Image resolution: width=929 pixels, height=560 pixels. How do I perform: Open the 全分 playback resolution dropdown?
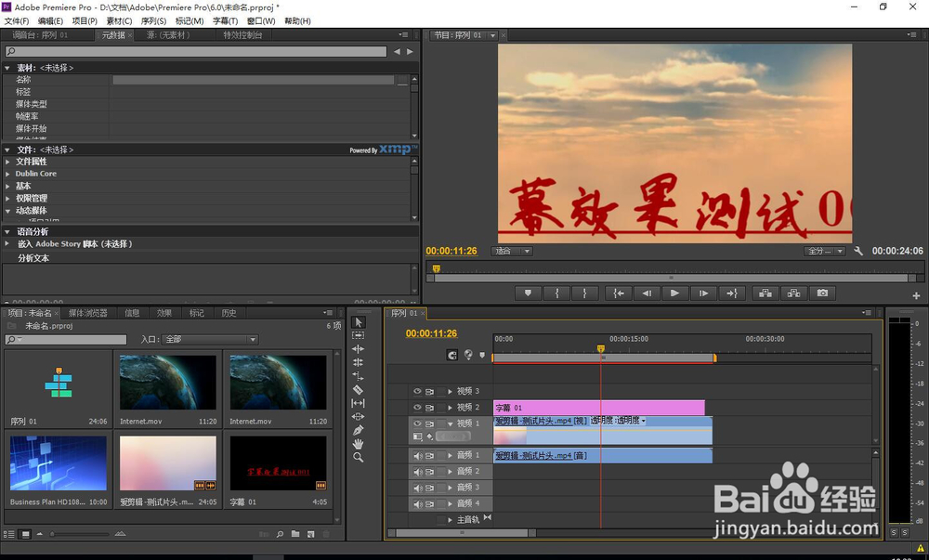coord(824,251)
